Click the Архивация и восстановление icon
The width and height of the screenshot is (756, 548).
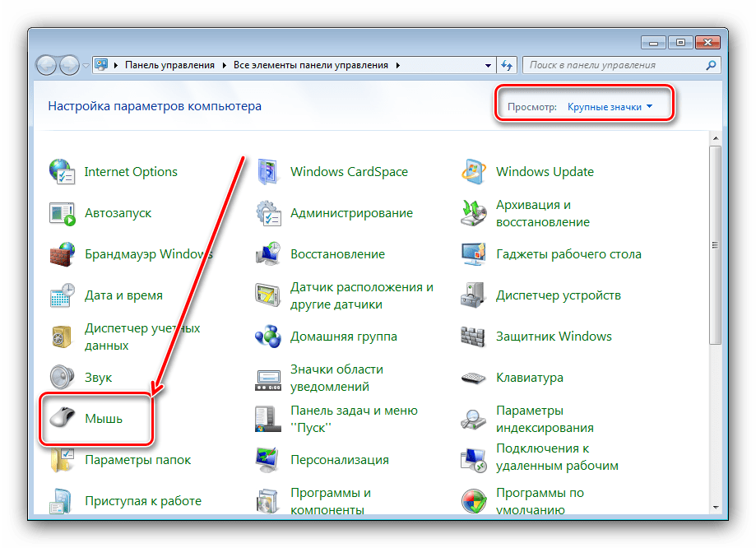click(x=474, y=213)
